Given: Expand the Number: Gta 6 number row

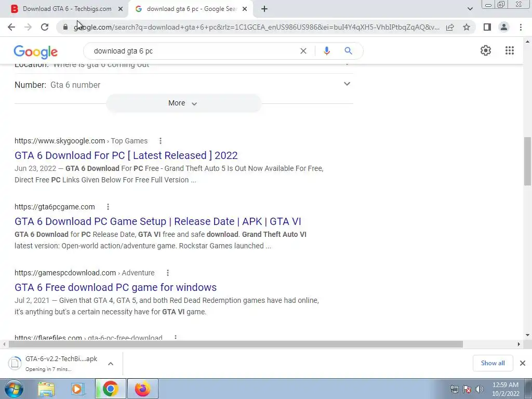Looking at the screenshot, I should [183, 85].
